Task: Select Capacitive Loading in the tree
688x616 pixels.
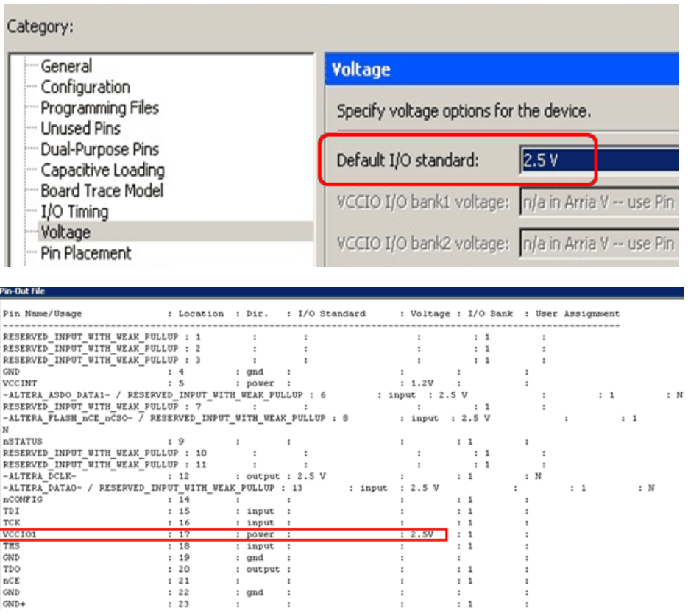Action: coord(102,170)
